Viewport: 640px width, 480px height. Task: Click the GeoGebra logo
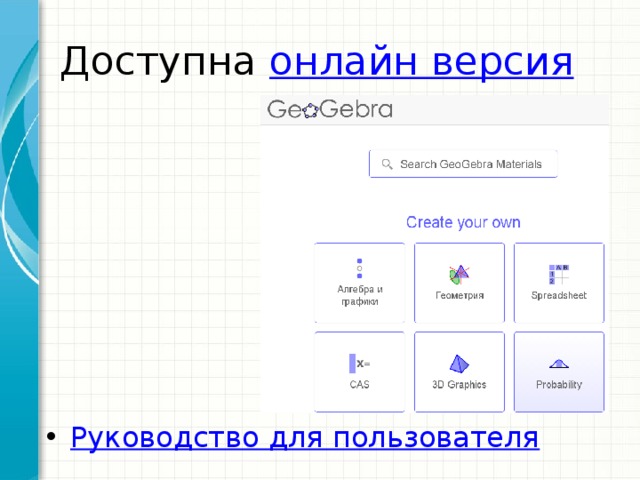click(x=330, y=110)
